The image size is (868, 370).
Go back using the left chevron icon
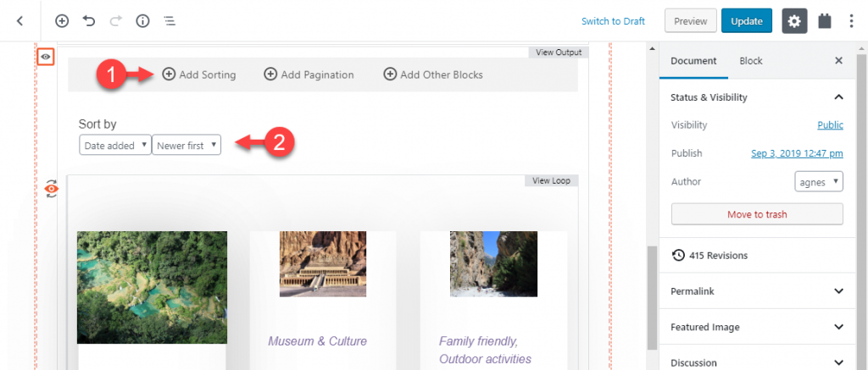[x=20, y=21]
